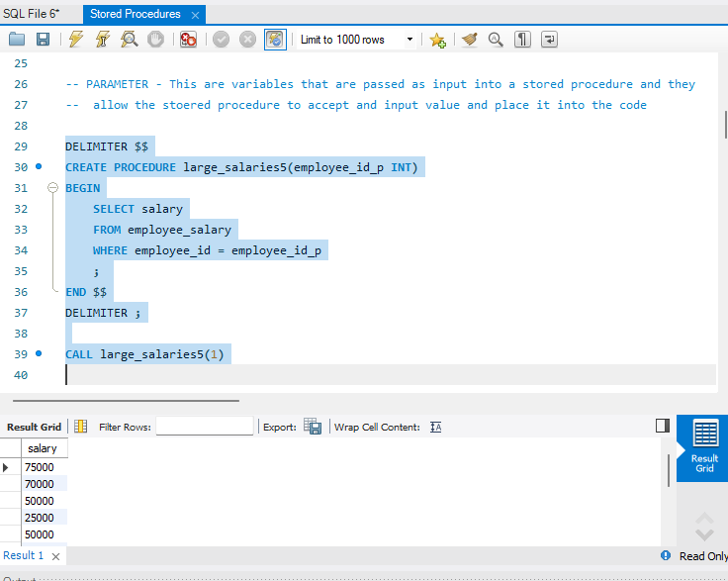
Task: Stop query execution with the hand icon
Action: (155, 40)
